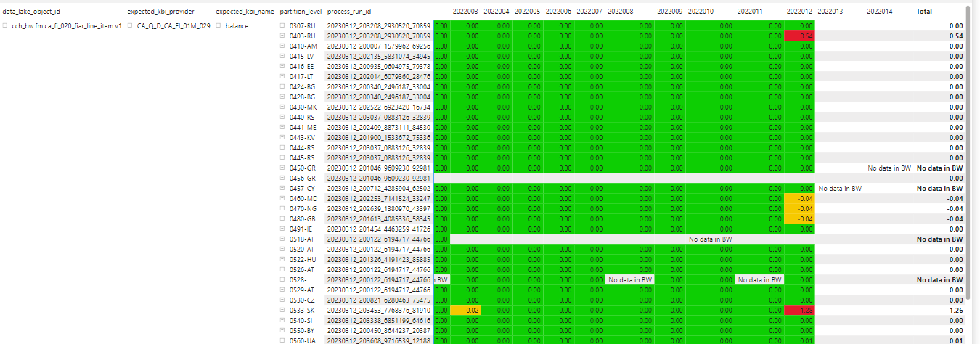This screenshot has width=980, height=344.
Task: Click 'No data in BW' under 2022013 for 0457-CY
Action: point(841,188)
